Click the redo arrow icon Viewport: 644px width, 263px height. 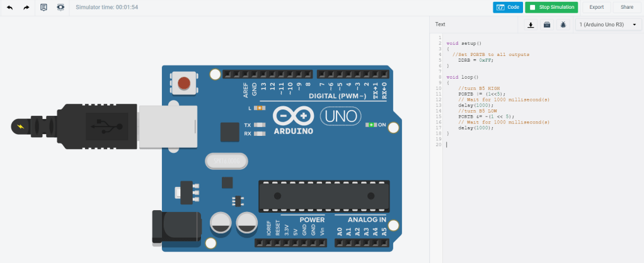pos(26,8)
